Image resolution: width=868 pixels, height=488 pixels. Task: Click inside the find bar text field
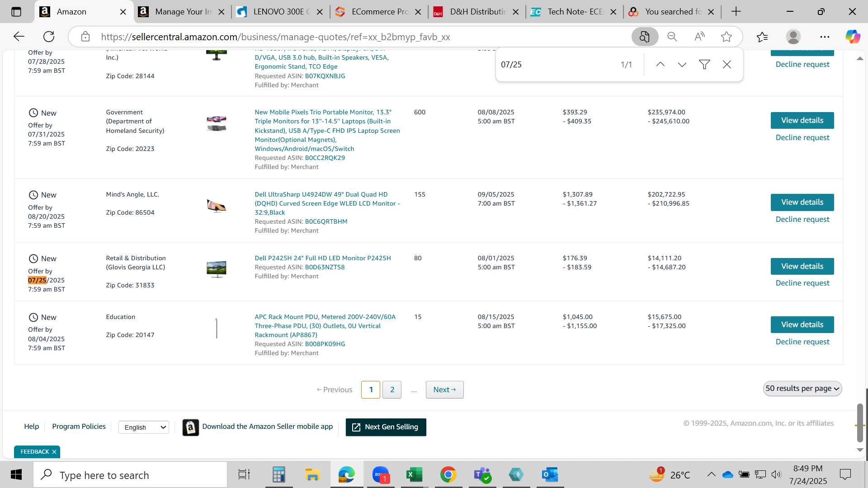(x=556, y=65)
